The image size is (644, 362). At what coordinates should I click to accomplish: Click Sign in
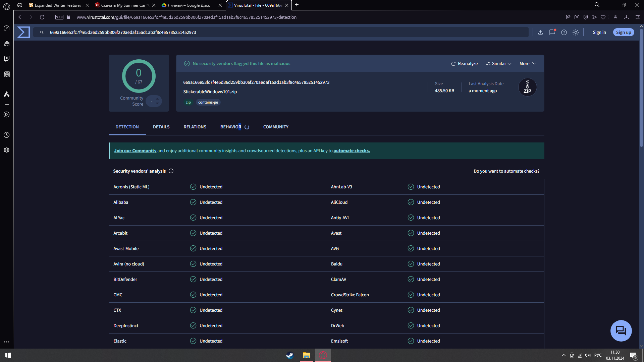(599, 33)
